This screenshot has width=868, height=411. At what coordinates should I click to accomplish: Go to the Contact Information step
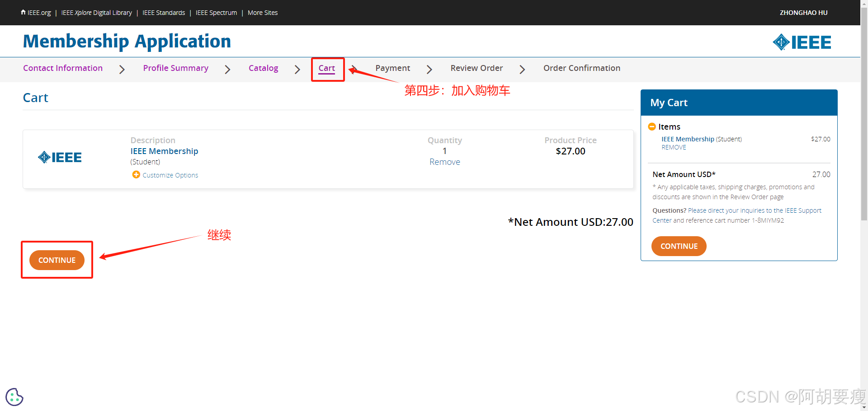(63, 68)
